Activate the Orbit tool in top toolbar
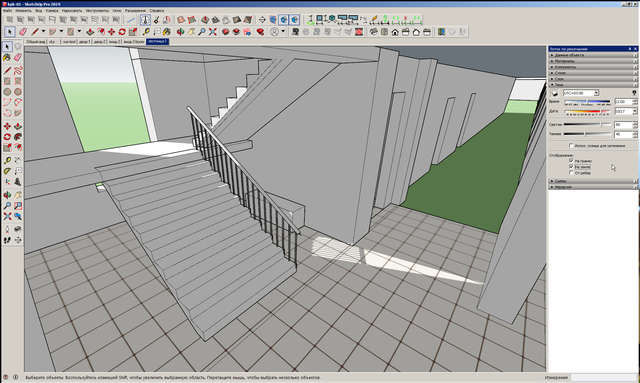The width and height of the screenshot is (640, 383). click(180, 32)
